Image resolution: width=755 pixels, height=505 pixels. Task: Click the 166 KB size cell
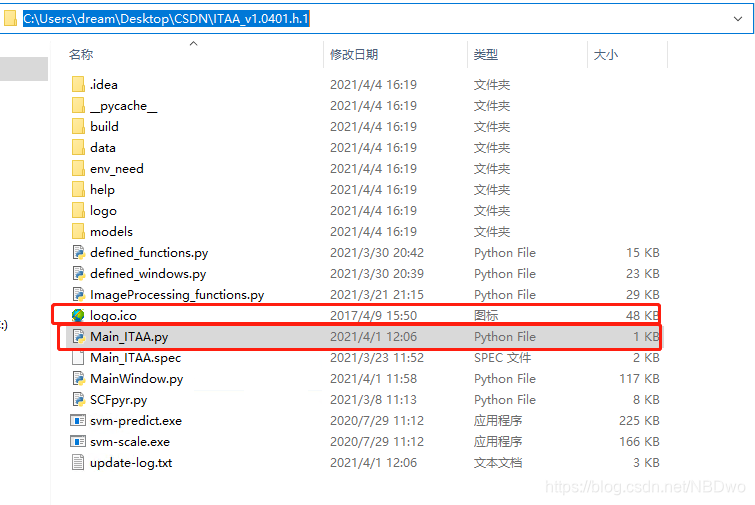tap(639, 442)
